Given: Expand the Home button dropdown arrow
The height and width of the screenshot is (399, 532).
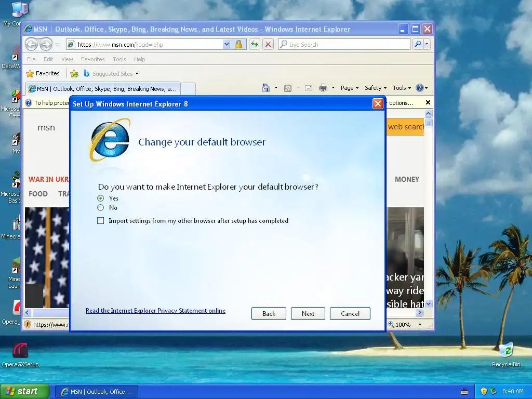Looking at the screenshot, I should [x=276, y=88].
